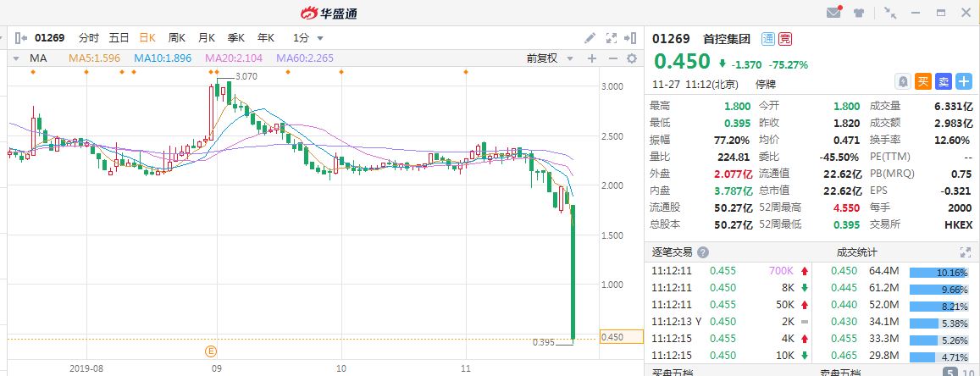Set a price alert with the bell icon
The height and width of the screenshot is (376, 980).
tap(903, 81)
